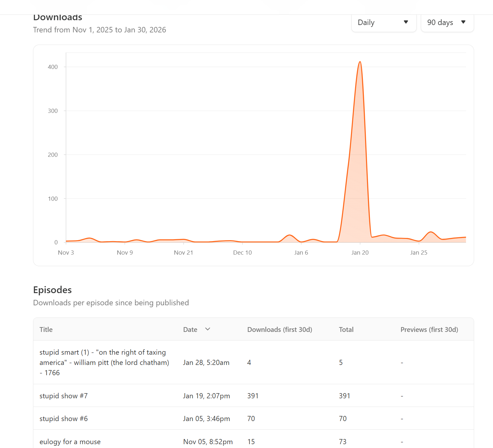Click the 400 y-axis label
493x448 pixels.
(x=53, y=67)
